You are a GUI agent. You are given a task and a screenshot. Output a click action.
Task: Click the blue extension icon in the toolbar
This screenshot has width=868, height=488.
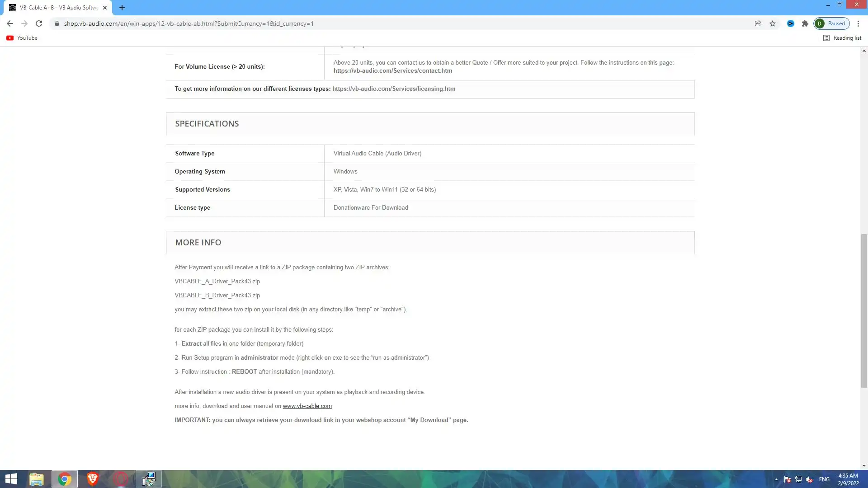tap(791, 23)
